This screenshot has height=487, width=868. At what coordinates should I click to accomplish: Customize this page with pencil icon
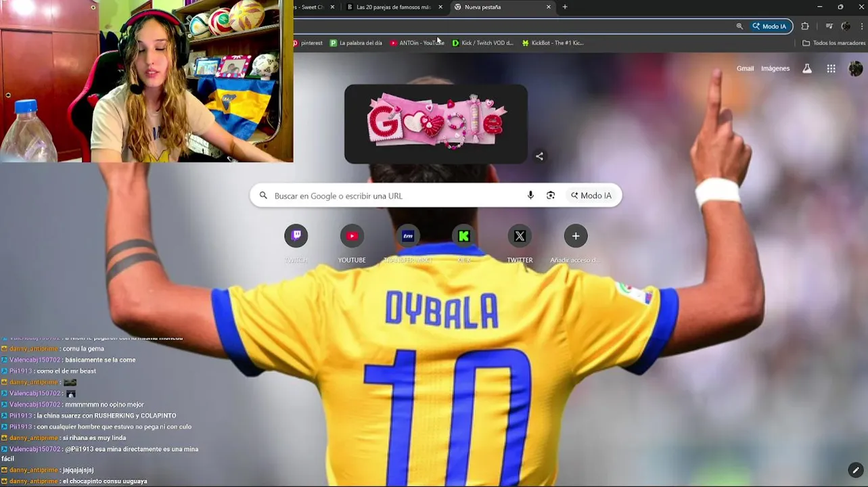[x=855, y=469]
